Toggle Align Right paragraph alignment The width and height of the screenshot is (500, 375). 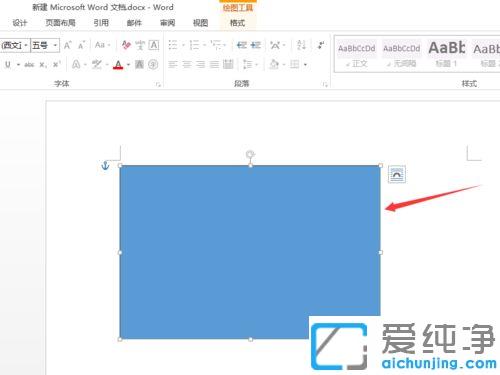(x=200, y=64)
